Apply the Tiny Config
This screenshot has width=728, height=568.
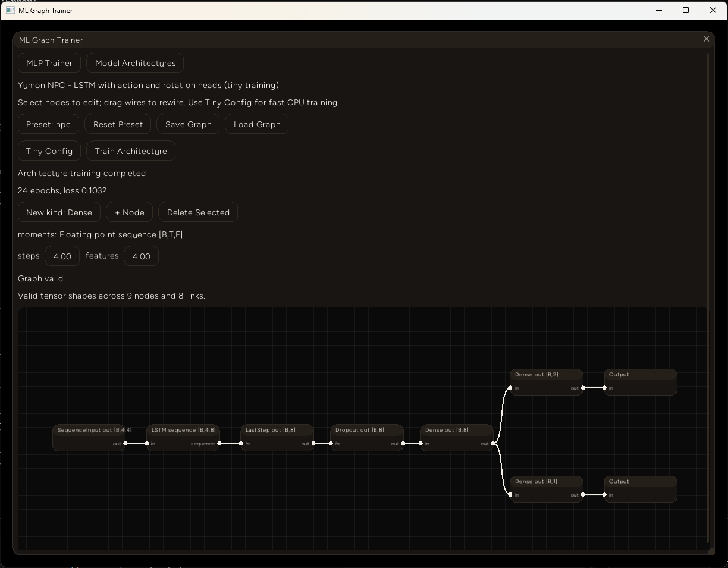pyautogui.click(x=49, y=151)
